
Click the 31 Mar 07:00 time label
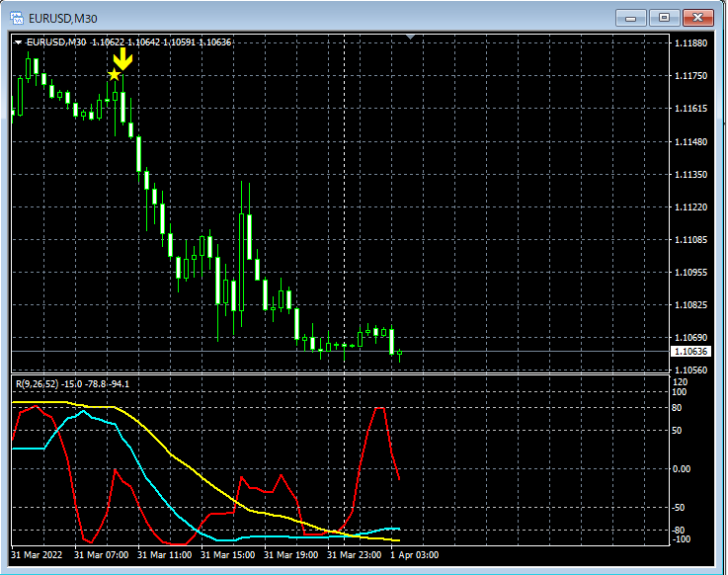(101, 555)
